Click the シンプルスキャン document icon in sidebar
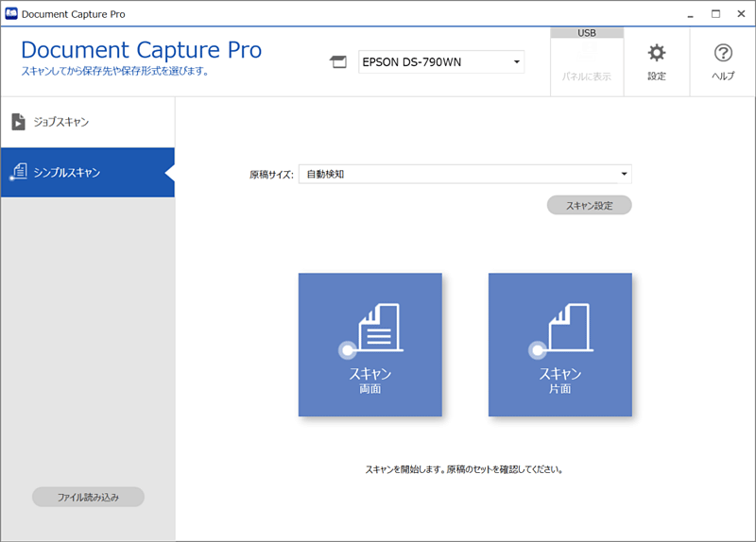 [18, 172]
